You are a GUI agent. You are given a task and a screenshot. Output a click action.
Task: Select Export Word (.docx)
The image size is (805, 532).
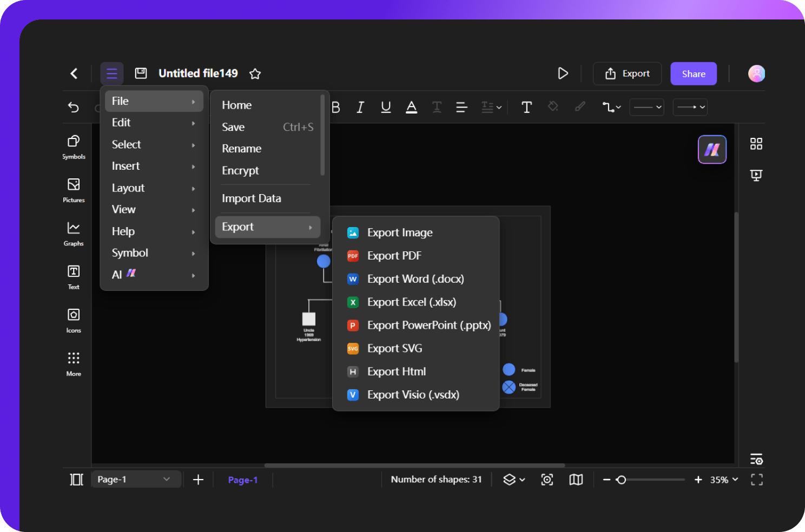(415, 279)
